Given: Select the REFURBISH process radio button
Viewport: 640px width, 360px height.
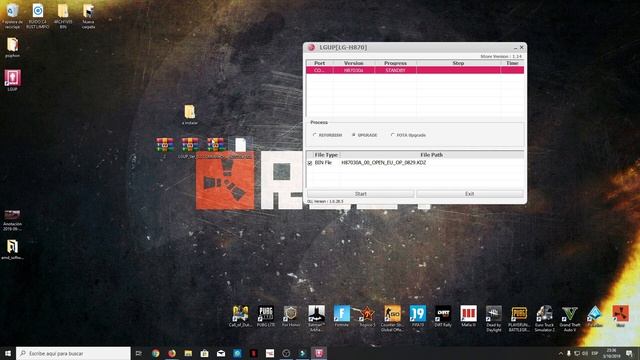Looking at the screenshot, I should [315, 135].
